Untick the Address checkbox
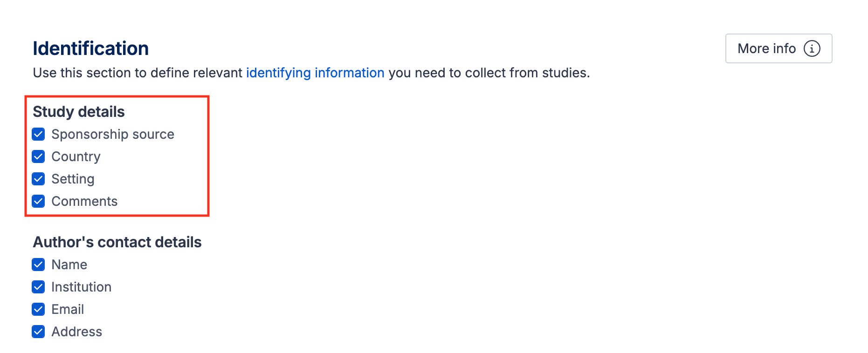This screenshot has height=353, width=868. pos(39,332)
